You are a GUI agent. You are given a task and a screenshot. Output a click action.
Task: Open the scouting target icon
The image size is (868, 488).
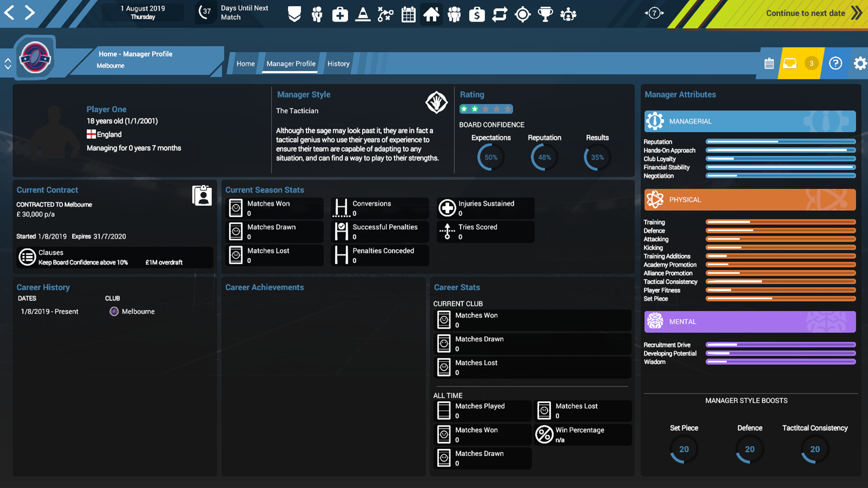point(523,14)
